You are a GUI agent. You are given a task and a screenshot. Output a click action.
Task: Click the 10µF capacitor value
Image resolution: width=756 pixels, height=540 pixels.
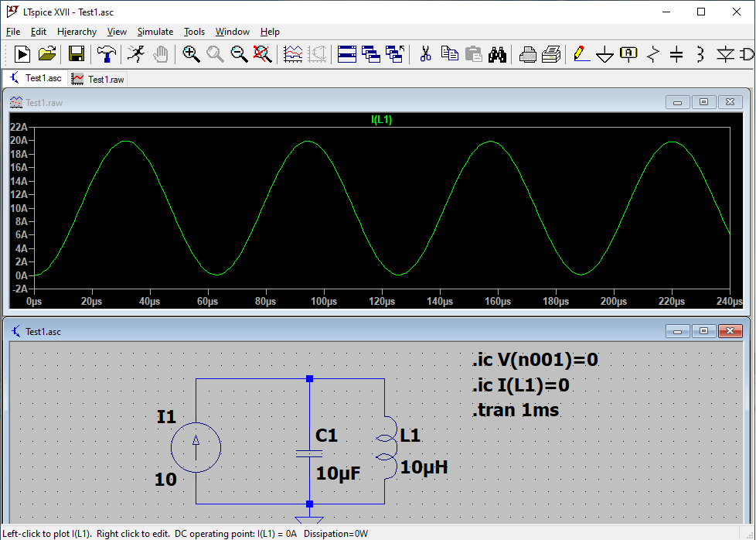click(x=338, y=473)
